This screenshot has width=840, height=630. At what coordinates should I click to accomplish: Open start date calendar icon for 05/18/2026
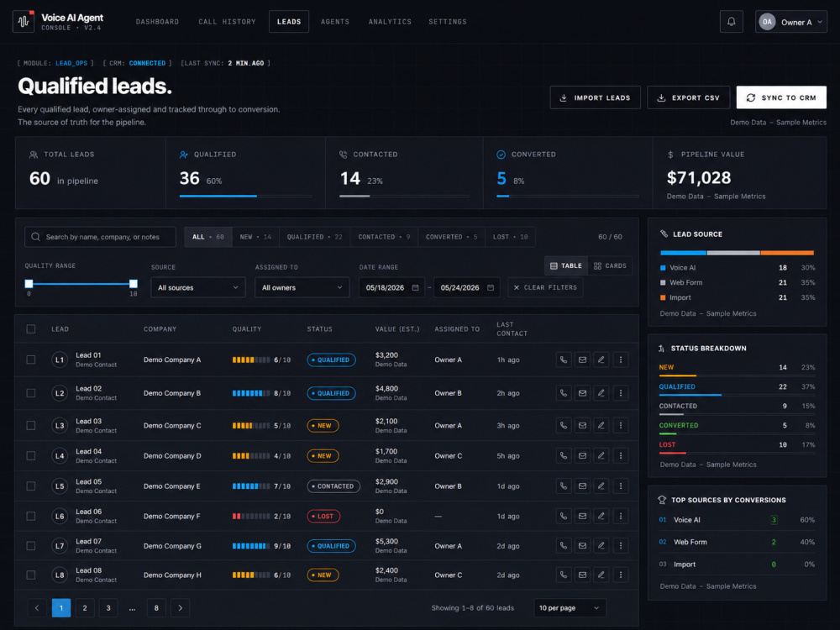pos(415,287)
